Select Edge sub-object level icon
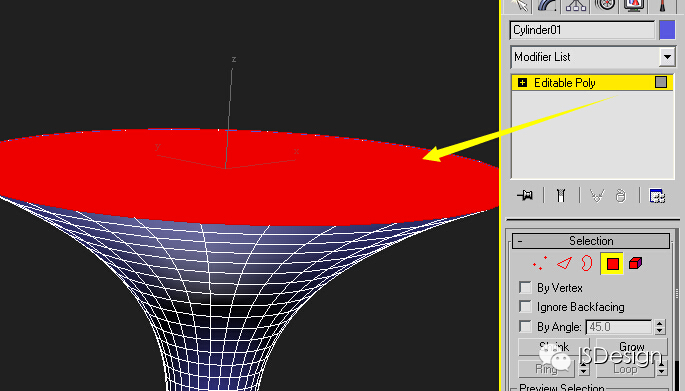The height and width of the screenshot is (391, 685). point(564,263)
